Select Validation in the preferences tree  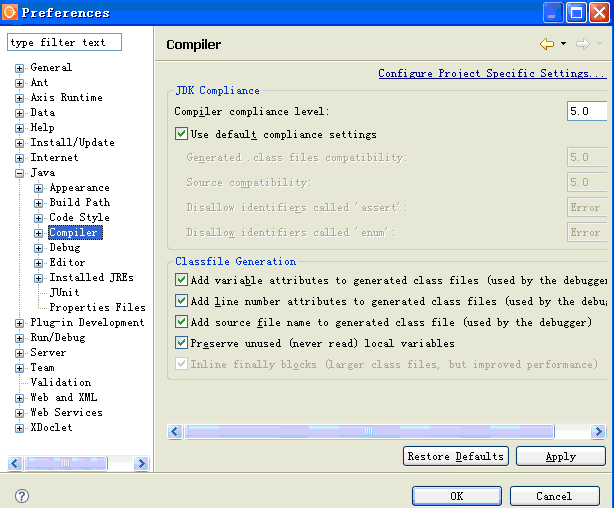(x=61, y=382)
